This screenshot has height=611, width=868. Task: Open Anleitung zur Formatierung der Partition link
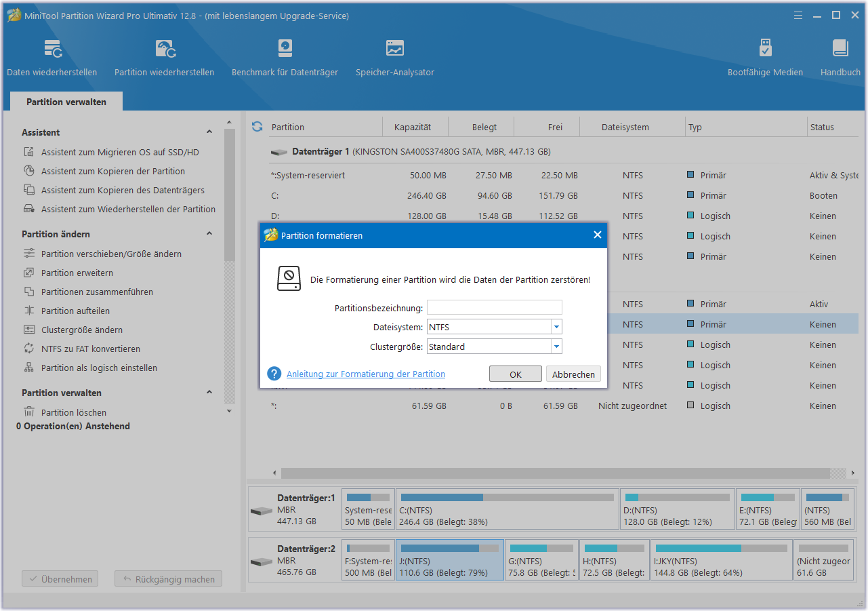[x=366, y=374]
